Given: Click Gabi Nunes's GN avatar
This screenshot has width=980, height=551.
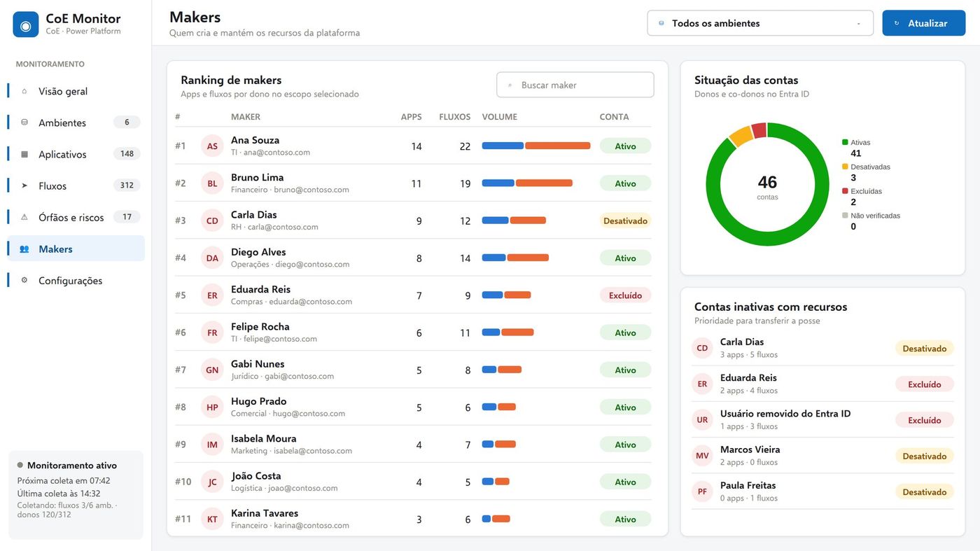Looking at the screenshot, I should 212,370.
